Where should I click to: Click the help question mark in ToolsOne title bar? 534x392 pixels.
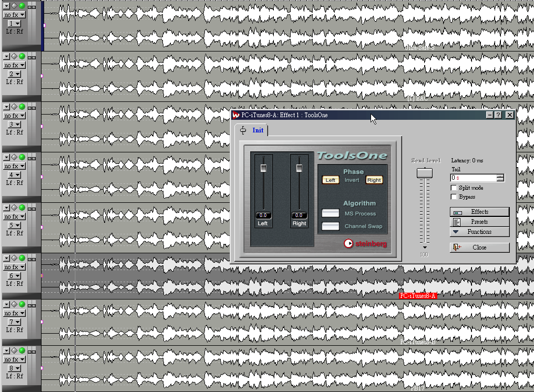498,115
